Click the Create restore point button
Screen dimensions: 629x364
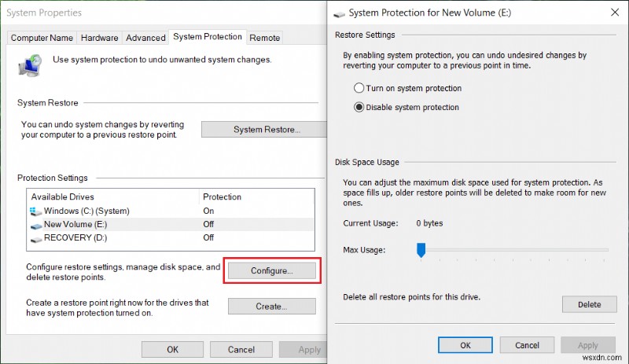coord(271,307)
